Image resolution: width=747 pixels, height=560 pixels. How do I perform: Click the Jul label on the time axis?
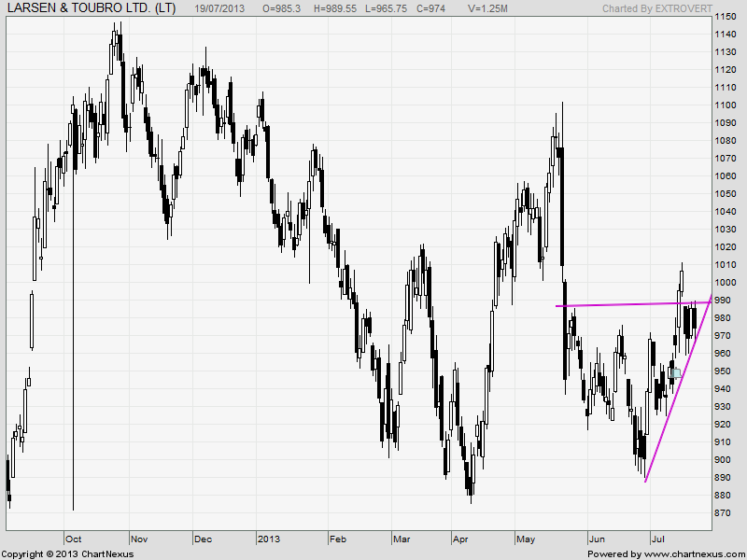click(x=658, y=539)
